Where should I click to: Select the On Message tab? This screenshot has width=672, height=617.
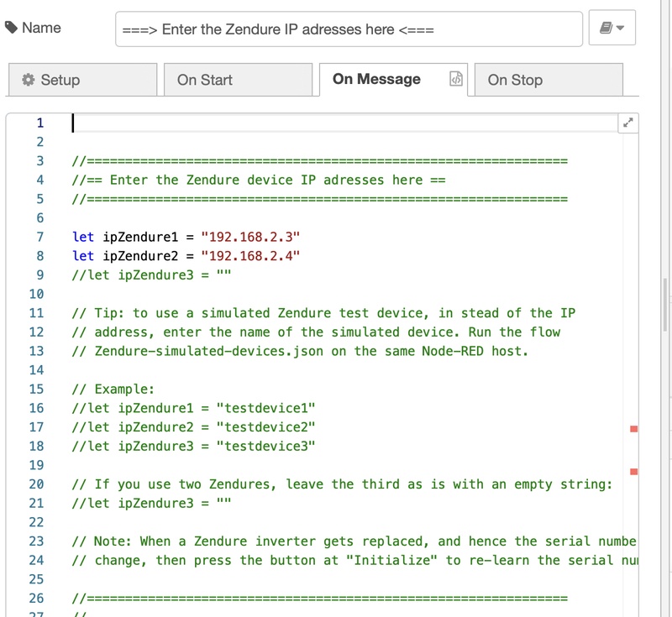pos(393,79)
